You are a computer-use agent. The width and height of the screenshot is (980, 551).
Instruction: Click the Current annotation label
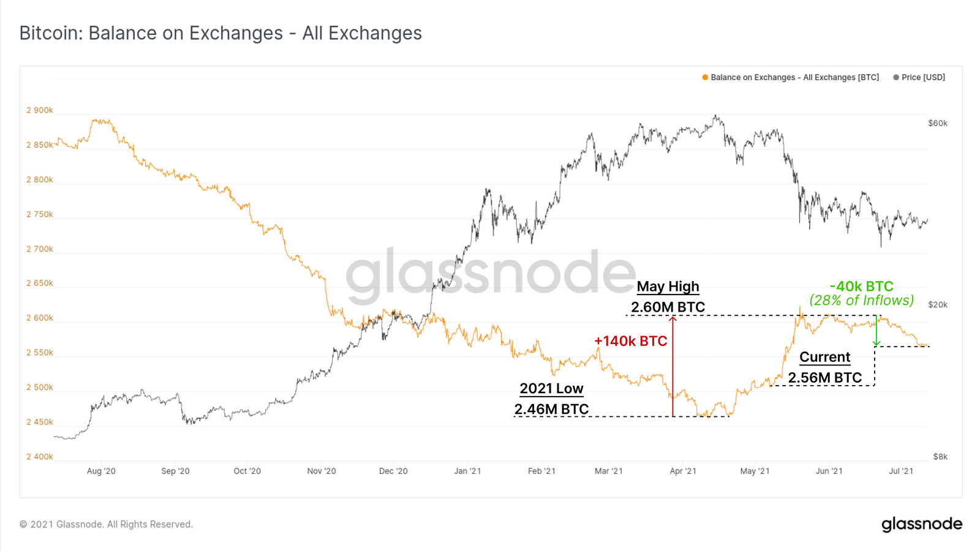pyautogui.click(x=824, y=358)
